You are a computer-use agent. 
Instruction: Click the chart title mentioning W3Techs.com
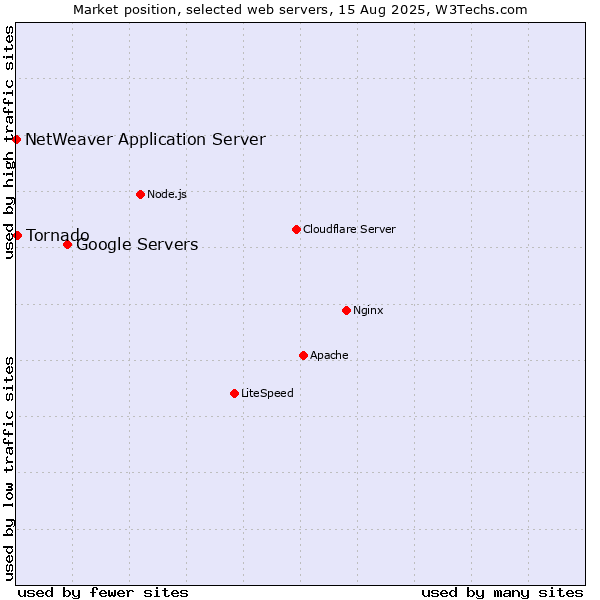300,10
